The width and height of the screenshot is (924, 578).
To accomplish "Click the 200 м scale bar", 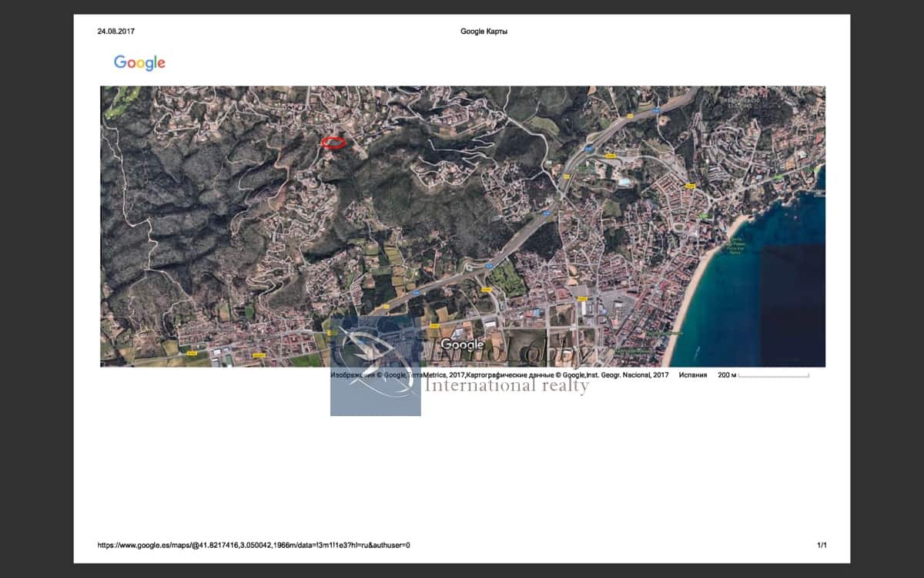I will [x=727, y=374].
